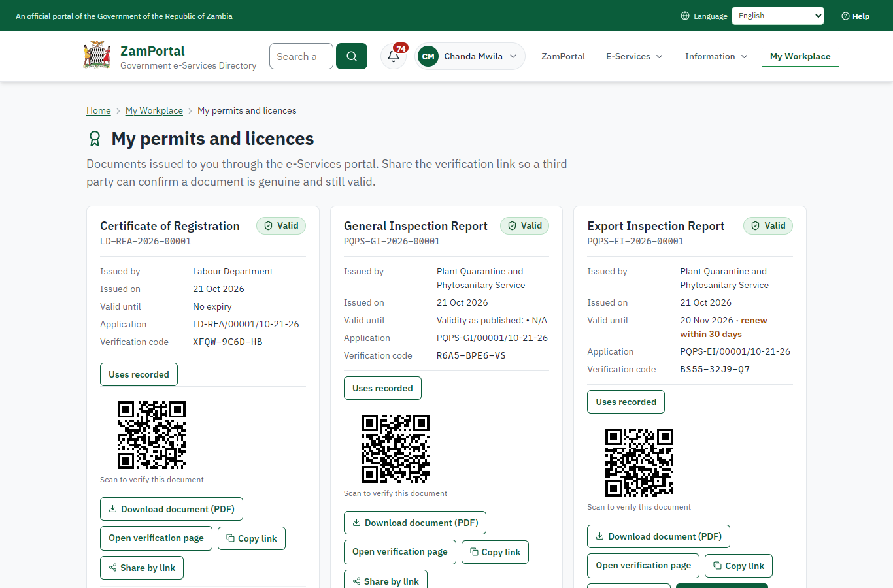
Task: Click verification code XFQW-9C6D-HB
Action: [227, 342]
